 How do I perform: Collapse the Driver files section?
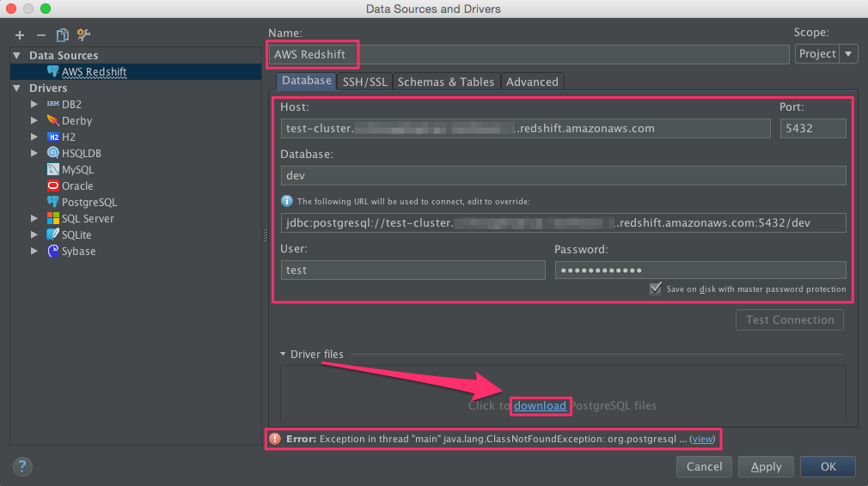[283, 354]
